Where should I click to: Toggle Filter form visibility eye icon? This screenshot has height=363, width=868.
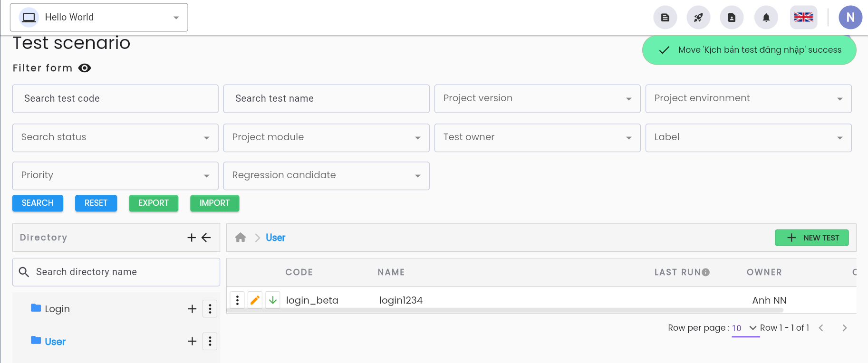(x=85, y=68)
